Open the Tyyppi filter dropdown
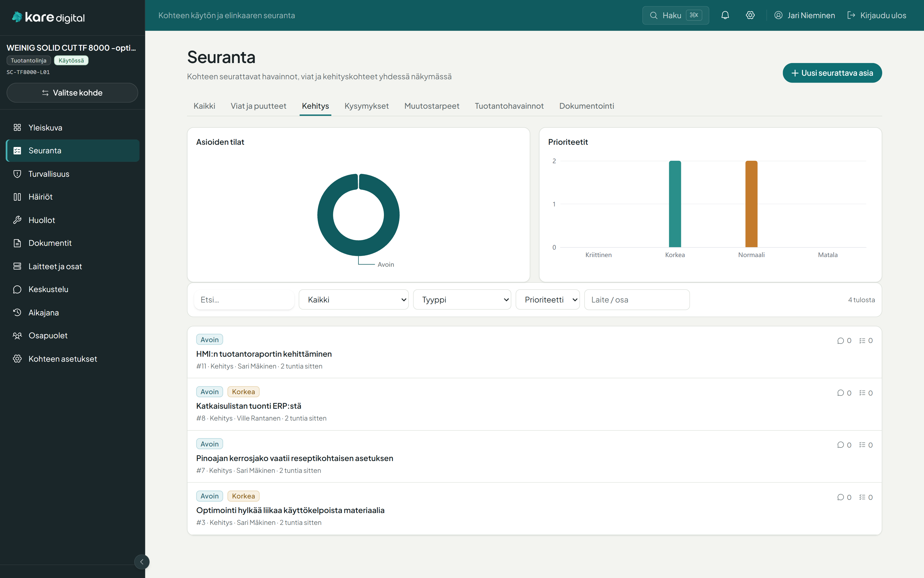This screenshot has height=578, width=924. click(462, 300)
